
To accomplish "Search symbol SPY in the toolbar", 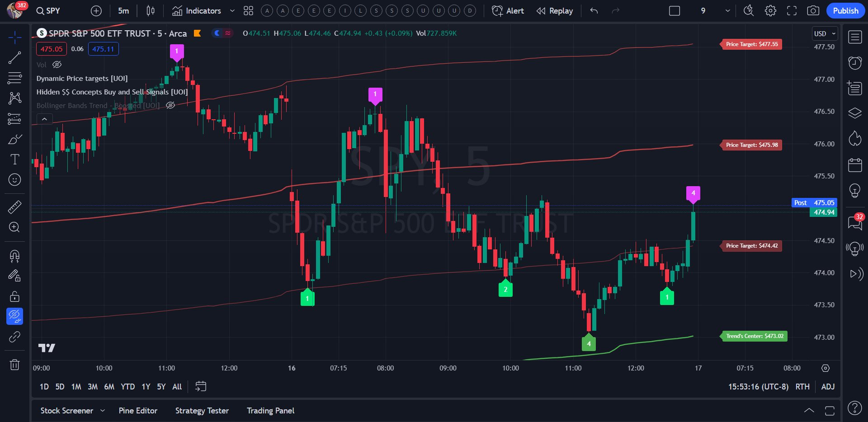I will tap(48, 11).
